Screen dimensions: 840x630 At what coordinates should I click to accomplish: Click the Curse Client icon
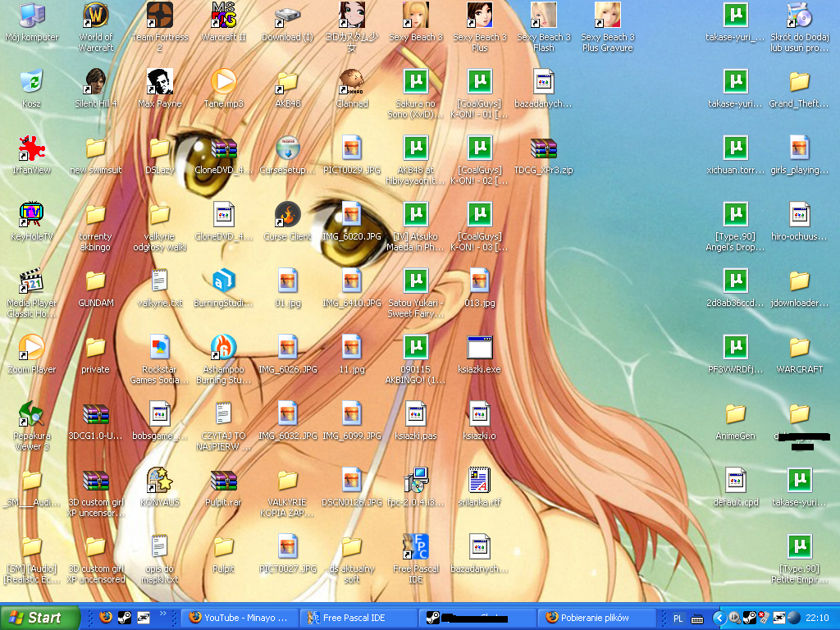[288, 215]
